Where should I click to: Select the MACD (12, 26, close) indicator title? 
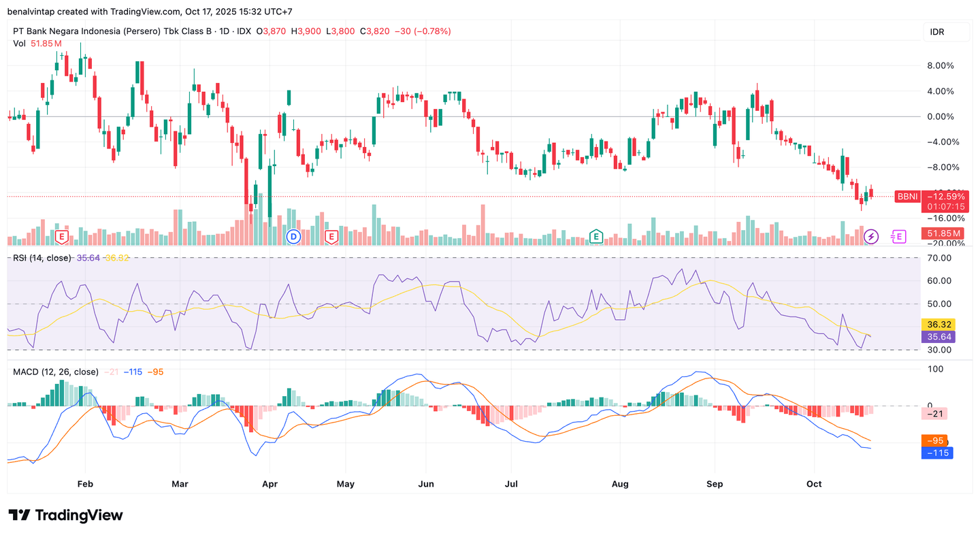pyautogui.click(x=56, y=372)
